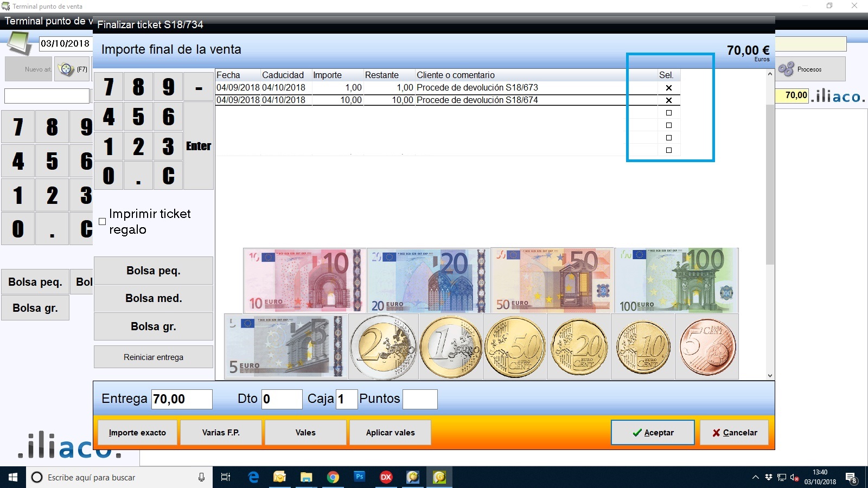Open Windows Start menu
This screenshot has height=488, width=868.
click(13, 477)
